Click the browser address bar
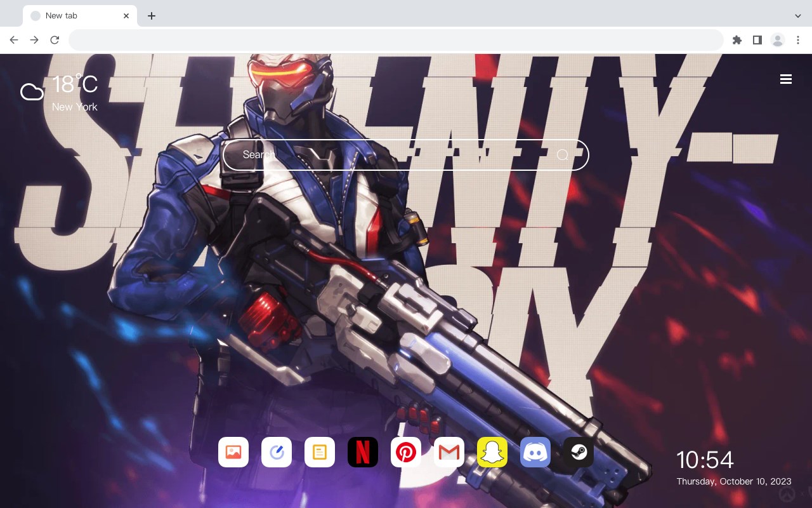 pyautogui.click(x=396, y=40)
